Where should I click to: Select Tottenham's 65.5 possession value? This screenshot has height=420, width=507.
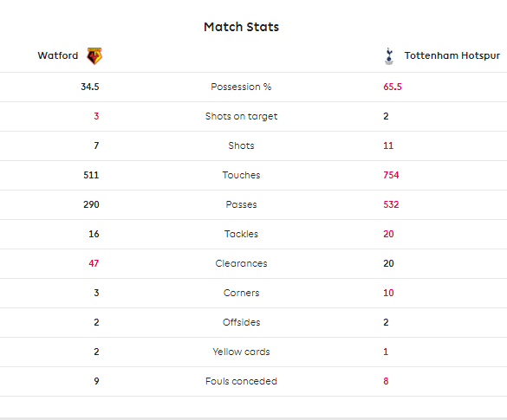pyautogui.click(x=393, y=87)
